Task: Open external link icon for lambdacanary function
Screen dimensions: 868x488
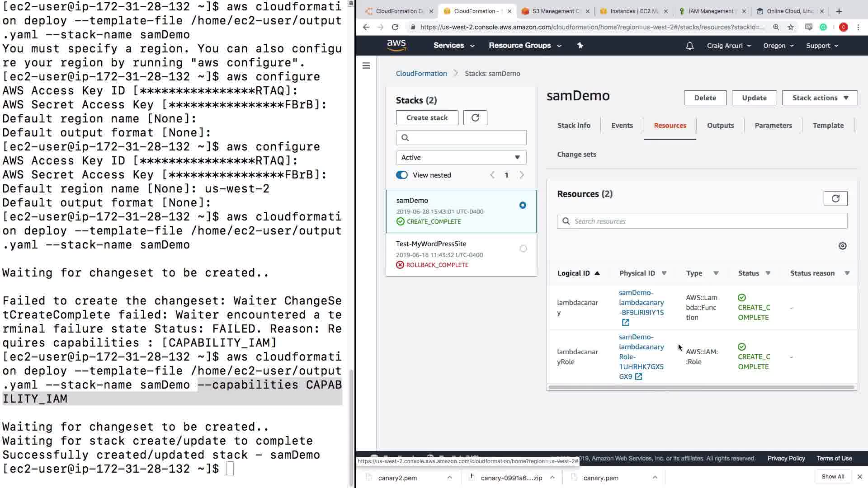Action: (x=626, y=323)
